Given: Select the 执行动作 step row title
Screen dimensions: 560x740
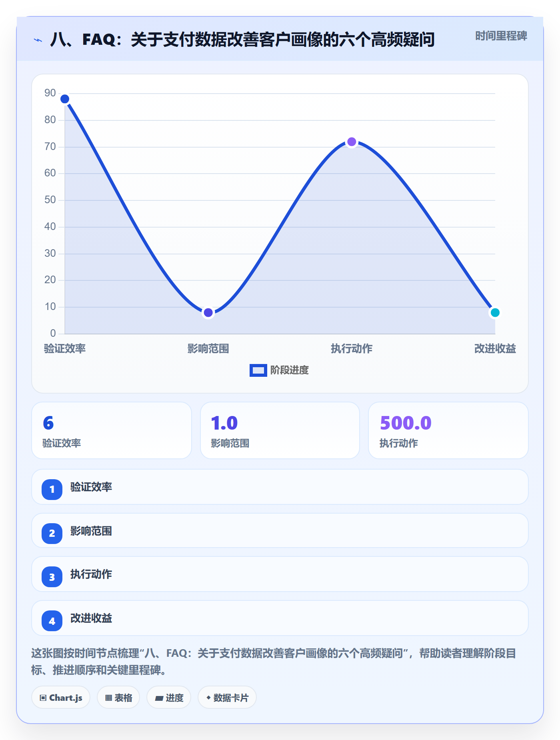Looking at the screenshot, I should click(91, 574).
